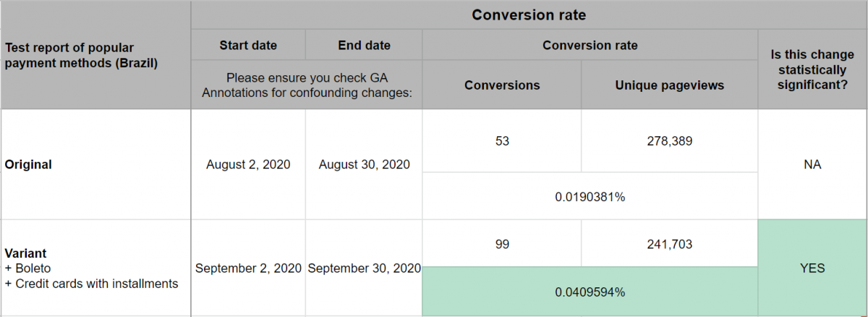Select the 'NA' significance cell

coord(812,164)
